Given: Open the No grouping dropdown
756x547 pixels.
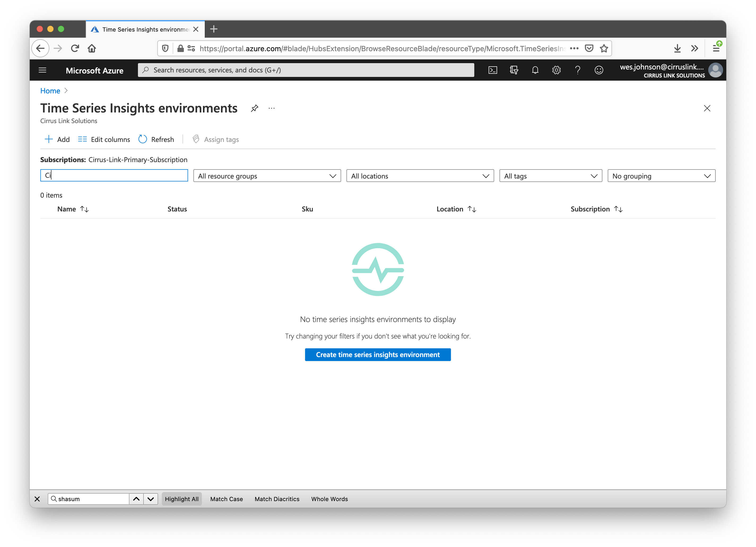Looking at the screenshot, I should [x=661, y=176].
